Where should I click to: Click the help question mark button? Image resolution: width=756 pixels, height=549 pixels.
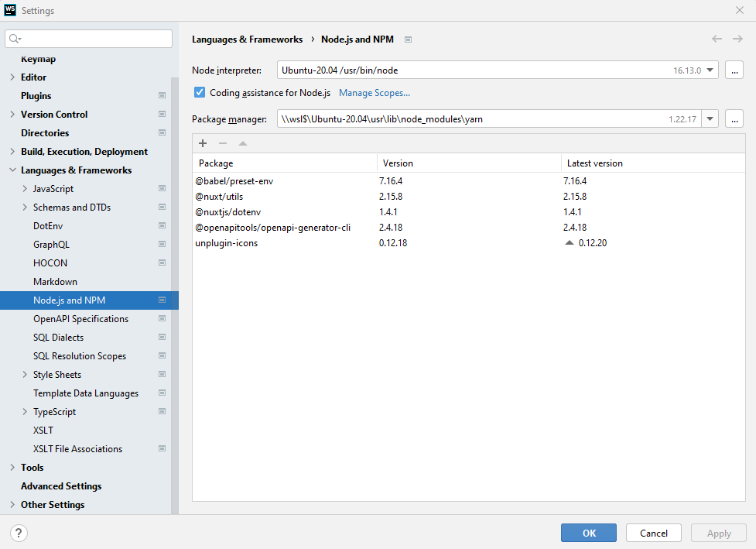(19, 533)
